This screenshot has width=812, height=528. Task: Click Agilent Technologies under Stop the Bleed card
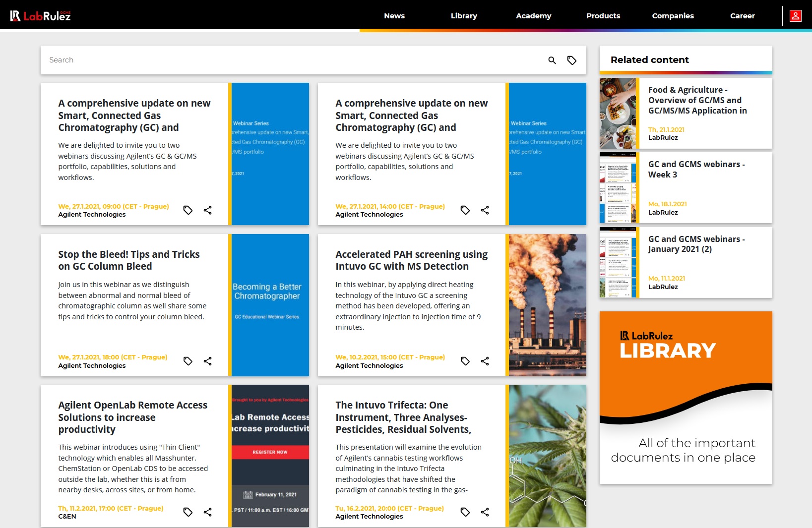point(92,365)
